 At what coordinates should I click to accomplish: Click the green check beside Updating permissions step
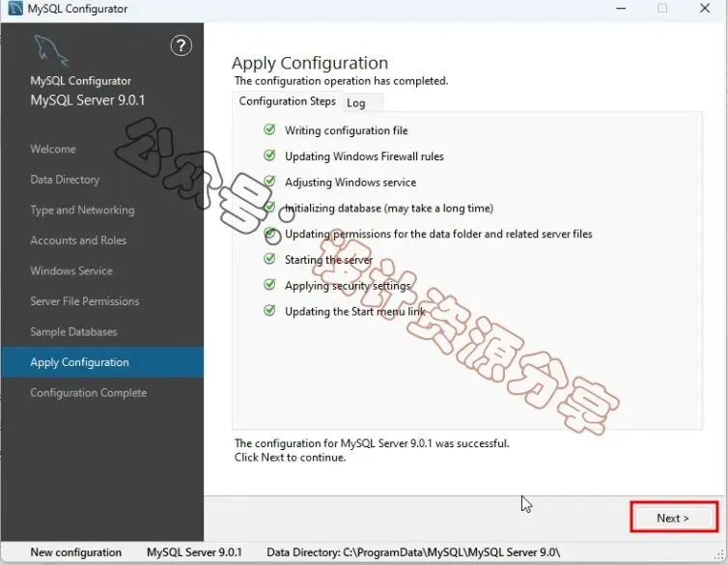pyautogui.click(x=269, y=233)
